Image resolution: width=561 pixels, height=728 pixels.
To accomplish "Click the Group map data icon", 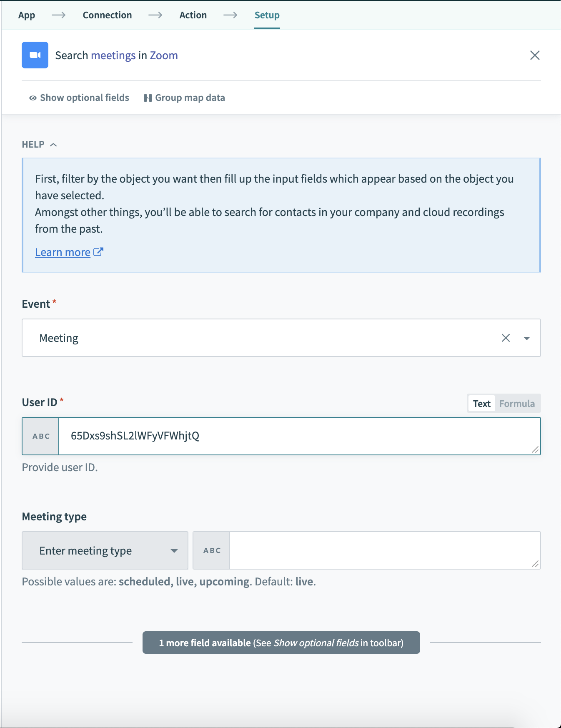I will click(x=148, y=98).
